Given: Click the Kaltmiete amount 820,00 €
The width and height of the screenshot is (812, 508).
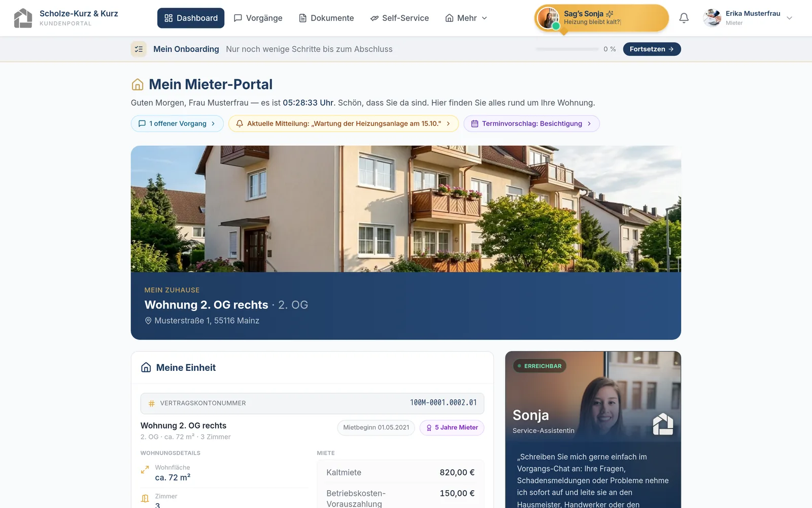Looking at the screenshot, I should click(x=457, y=472).
